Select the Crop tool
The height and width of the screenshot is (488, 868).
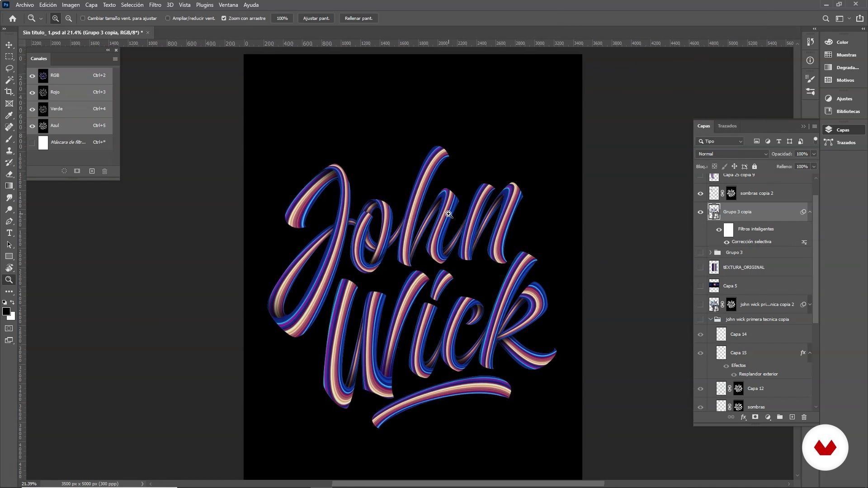click(x=9, y=92)
